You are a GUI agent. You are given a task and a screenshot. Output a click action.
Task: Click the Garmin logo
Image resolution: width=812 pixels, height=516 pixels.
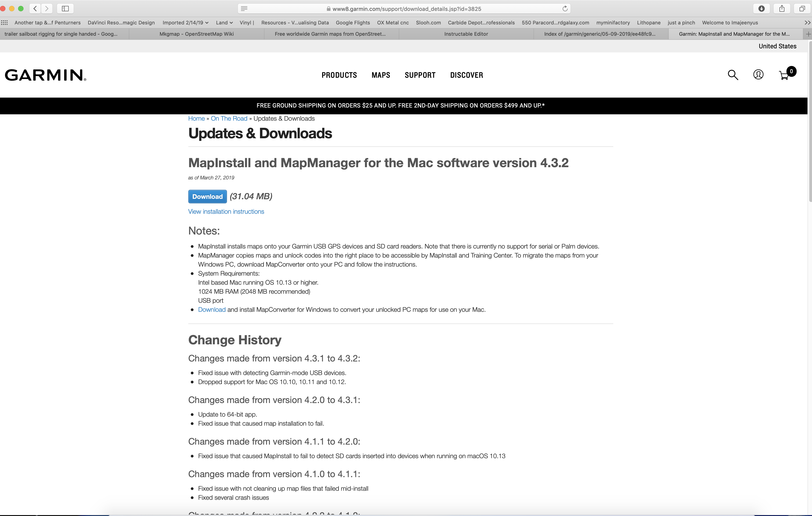45,75
